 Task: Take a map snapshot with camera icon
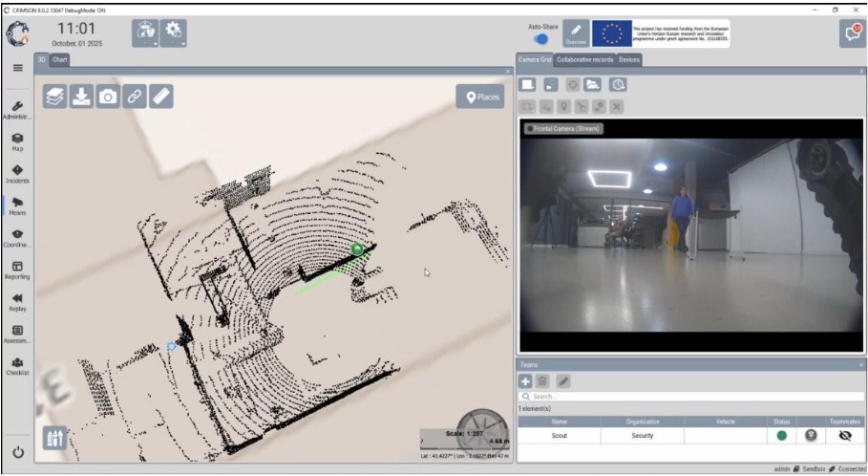[x=108, y=97]
